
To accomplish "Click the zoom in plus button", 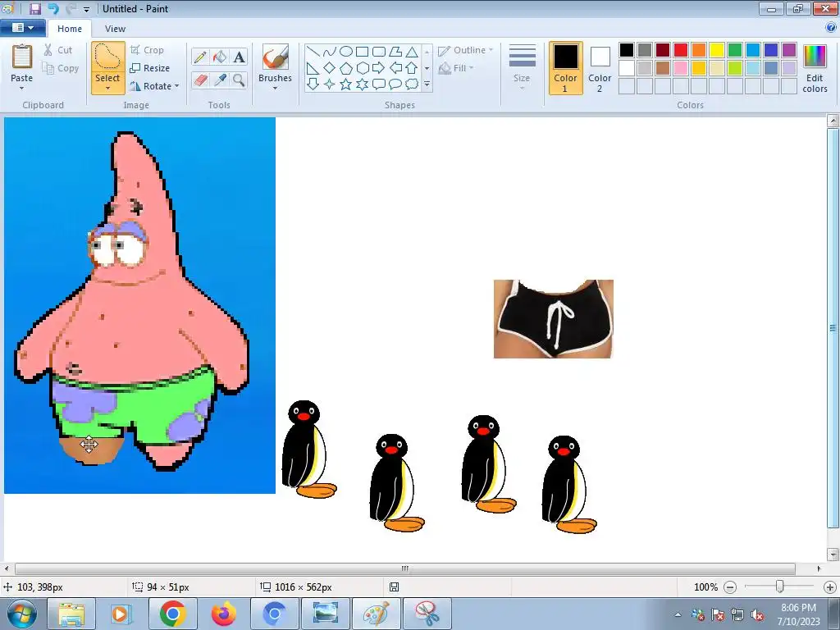I will pyautogui.click(x=830, y=587).
